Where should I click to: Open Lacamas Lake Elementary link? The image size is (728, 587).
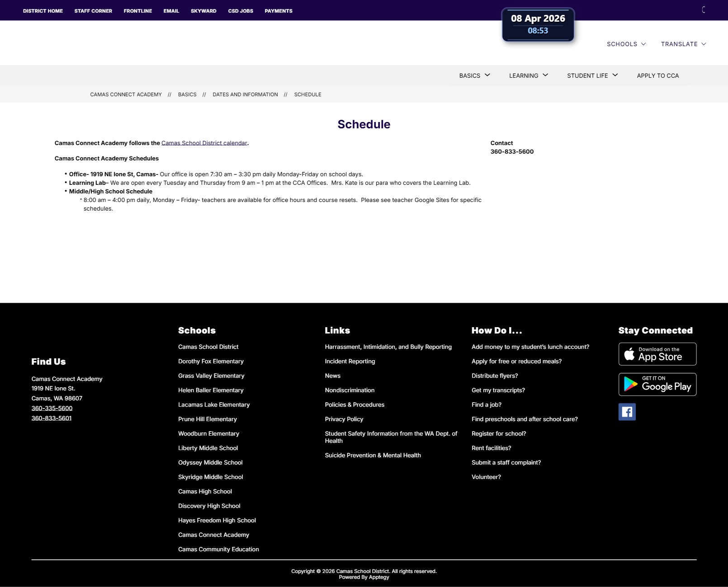coord(214,404)
